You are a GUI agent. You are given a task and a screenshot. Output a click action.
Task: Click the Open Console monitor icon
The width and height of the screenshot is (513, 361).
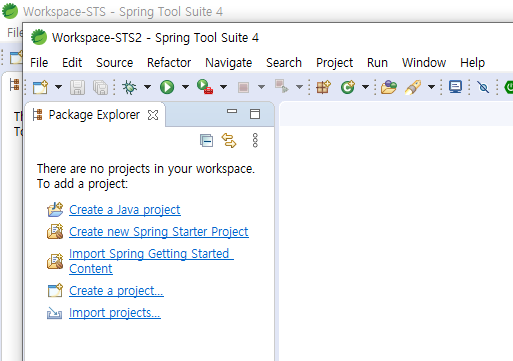pos(455,87)
